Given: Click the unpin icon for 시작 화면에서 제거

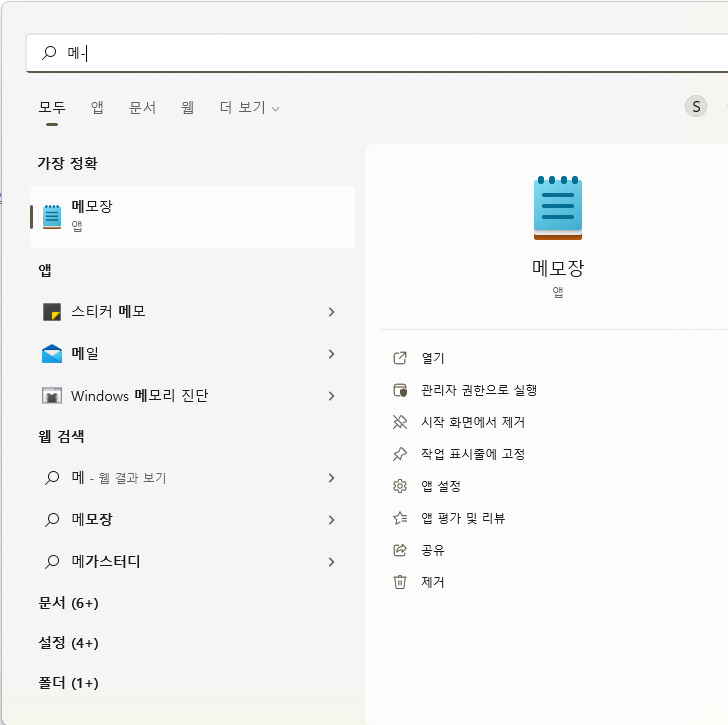Looking at the screenshot, I should pos(400,422).
